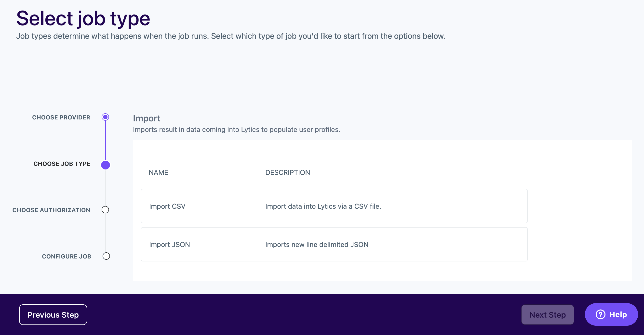Click the CHOOSE JOB TYPE step label
Screen dimensions: 644x335
pyautogui.click(x=62, y=164)
